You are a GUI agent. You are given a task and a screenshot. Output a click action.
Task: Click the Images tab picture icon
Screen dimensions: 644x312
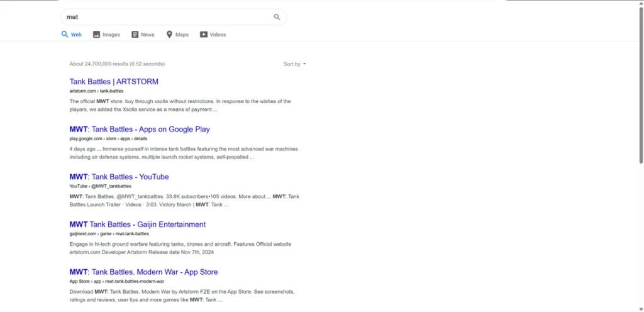click(96, 35)
